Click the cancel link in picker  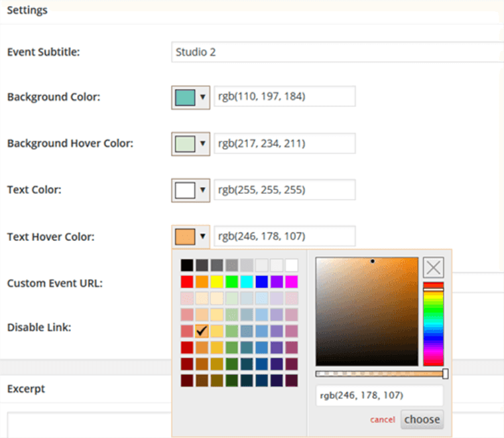383,419
